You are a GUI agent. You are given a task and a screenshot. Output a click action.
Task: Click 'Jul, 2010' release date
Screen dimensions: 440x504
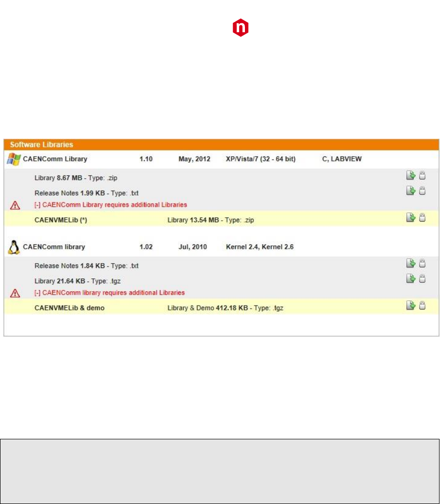pyautogui.click(x=193, y=247)
